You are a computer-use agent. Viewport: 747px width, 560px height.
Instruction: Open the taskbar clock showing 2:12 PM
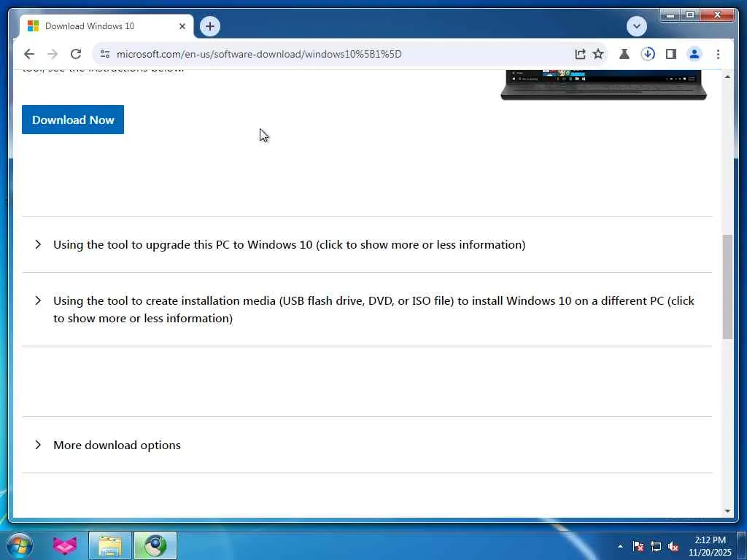tap(710, 545)
